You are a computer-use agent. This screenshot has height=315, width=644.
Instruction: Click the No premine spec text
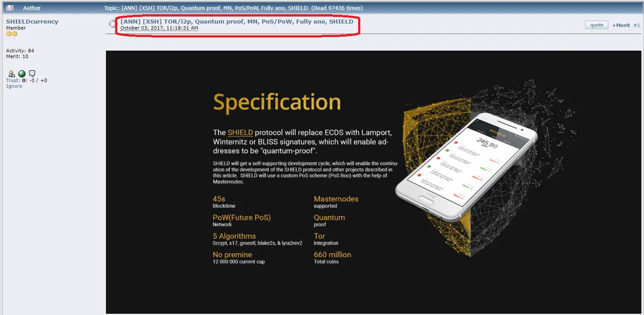click(x=238, y=258)
